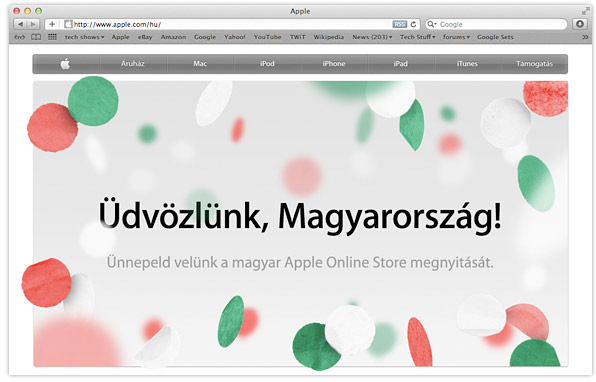Expand the News (203) bookmark folder
The image size is (596, 382).
click(372, 37)
